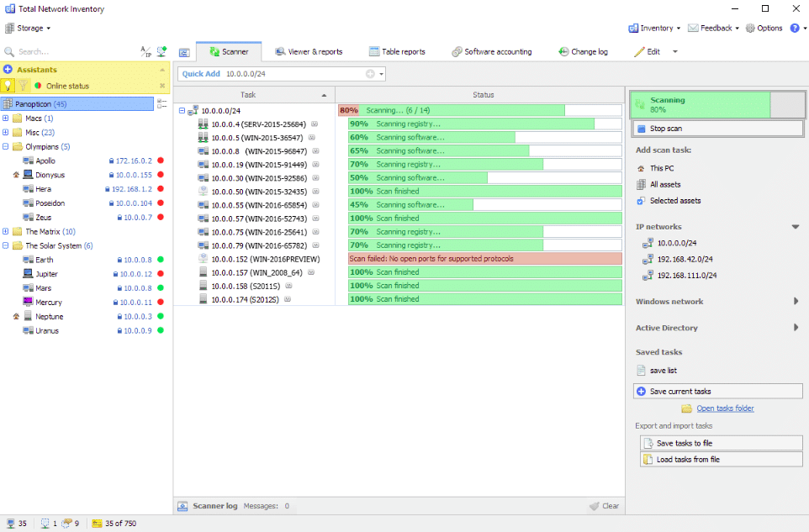Select the Apollo asset
This screenshot has width=809, height=532.
45,161
